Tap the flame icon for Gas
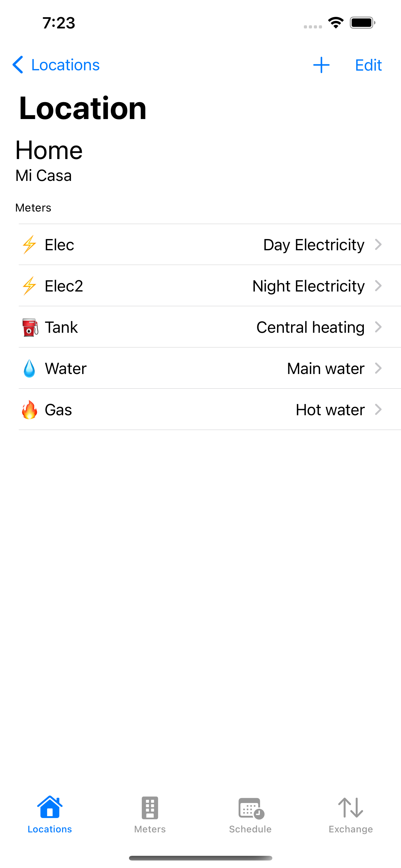401x868 pixels. tap(29, 410)
